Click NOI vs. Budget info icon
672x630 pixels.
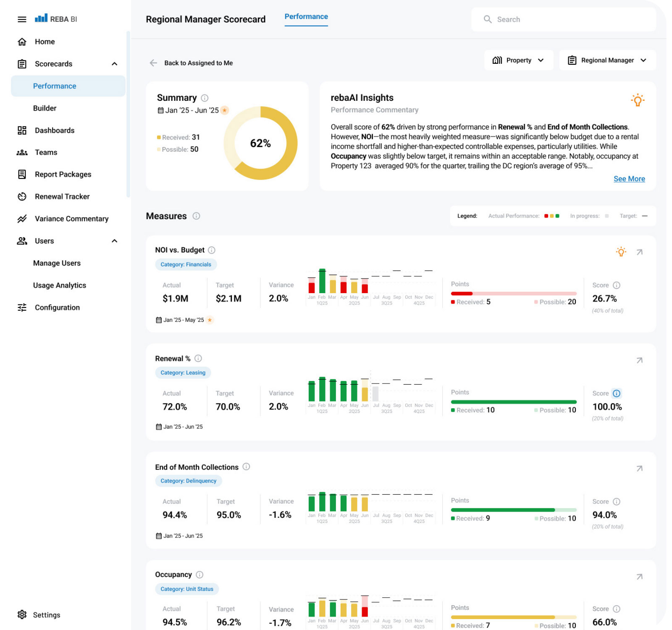tap(212, 250)
